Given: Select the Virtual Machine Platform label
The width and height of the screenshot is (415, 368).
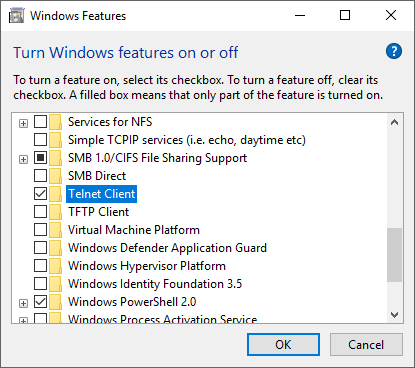Looking at the screenshot, I should tap(134, 230).
